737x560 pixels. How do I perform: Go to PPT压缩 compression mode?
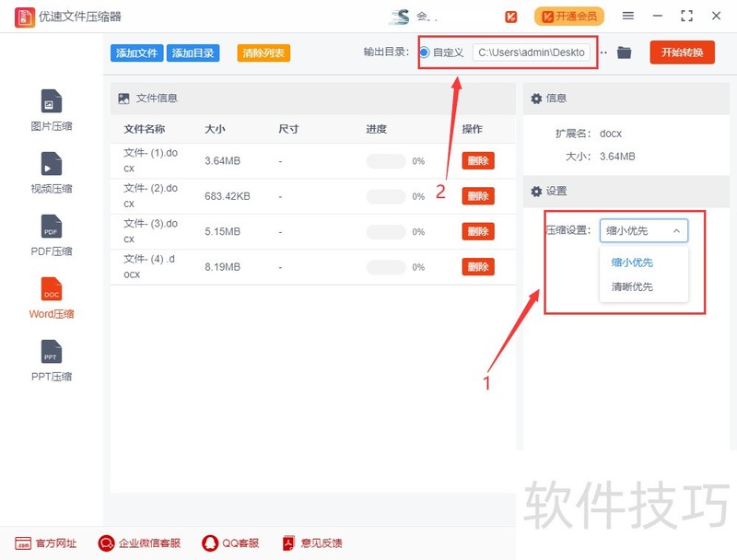[52, 360]
